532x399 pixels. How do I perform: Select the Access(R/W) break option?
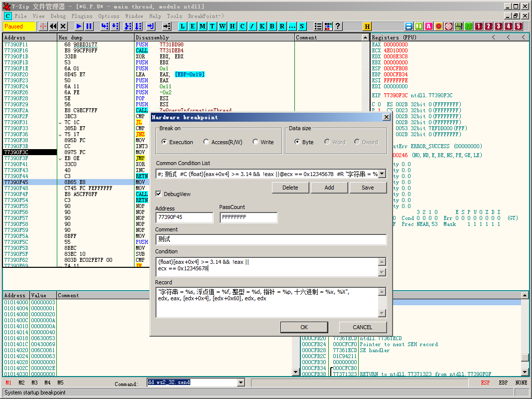pyautogui.click(x=207, y=142)
